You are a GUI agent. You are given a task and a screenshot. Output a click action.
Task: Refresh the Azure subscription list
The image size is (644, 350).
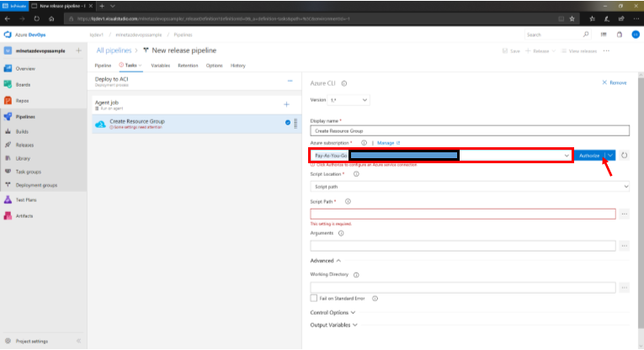[624, 156]
